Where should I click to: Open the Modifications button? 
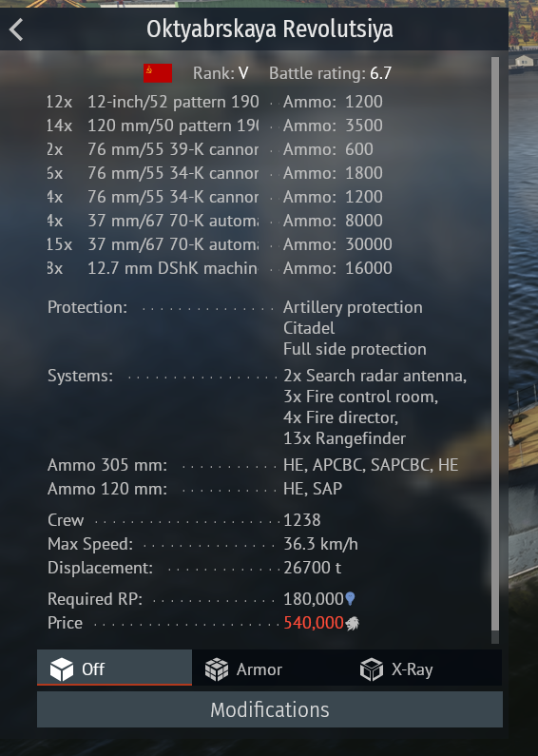(270, 709)
